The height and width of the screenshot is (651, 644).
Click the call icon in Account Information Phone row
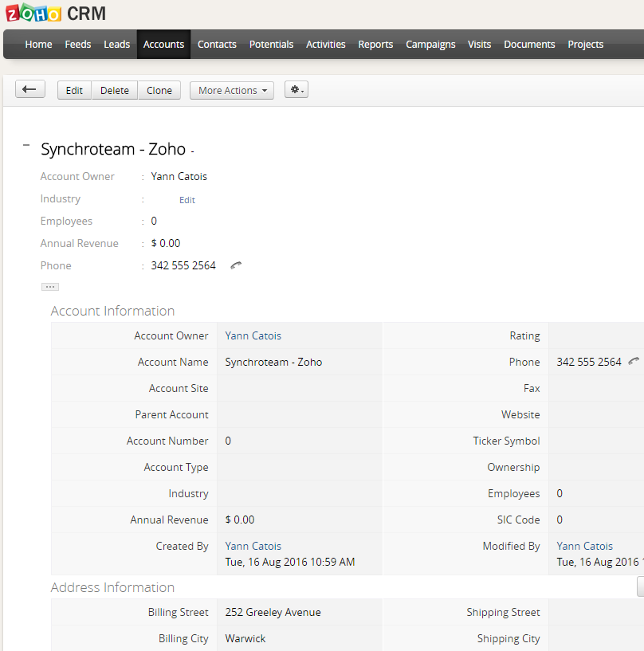634,361
